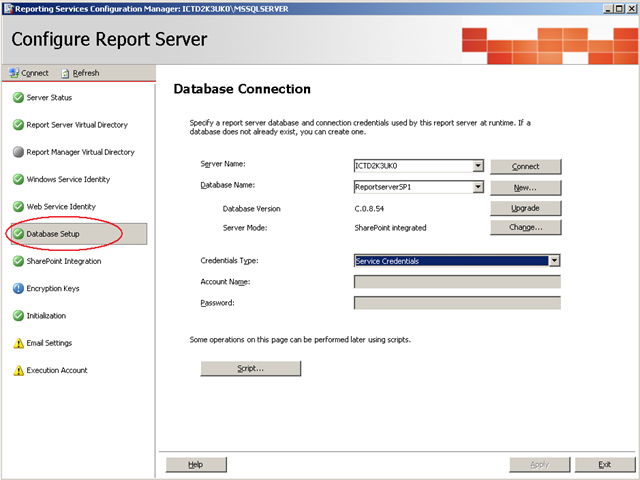Click the Refresh icon in the toolbar
The width and height of the screenshot is (640, 480).
65,73
